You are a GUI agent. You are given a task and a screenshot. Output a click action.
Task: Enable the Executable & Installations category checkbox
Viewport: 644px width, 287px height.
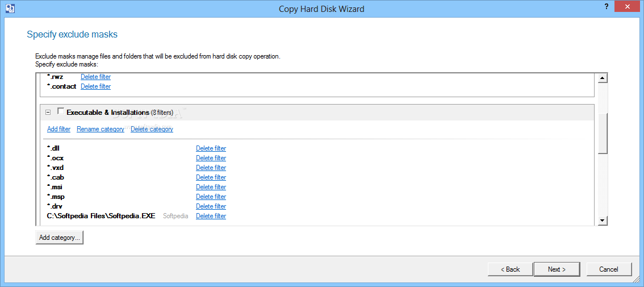pos(61,111)
